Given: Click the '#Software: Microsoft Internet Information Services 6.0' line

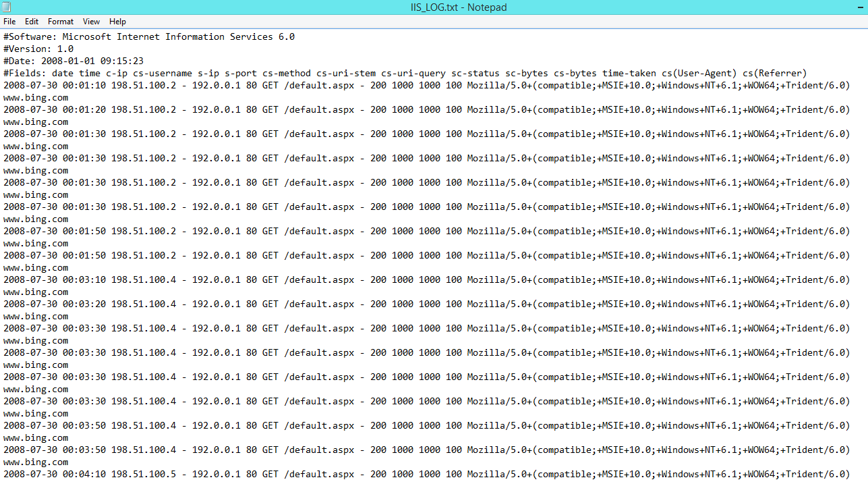Looking at the screenshot, I should [x=149, y=37].
